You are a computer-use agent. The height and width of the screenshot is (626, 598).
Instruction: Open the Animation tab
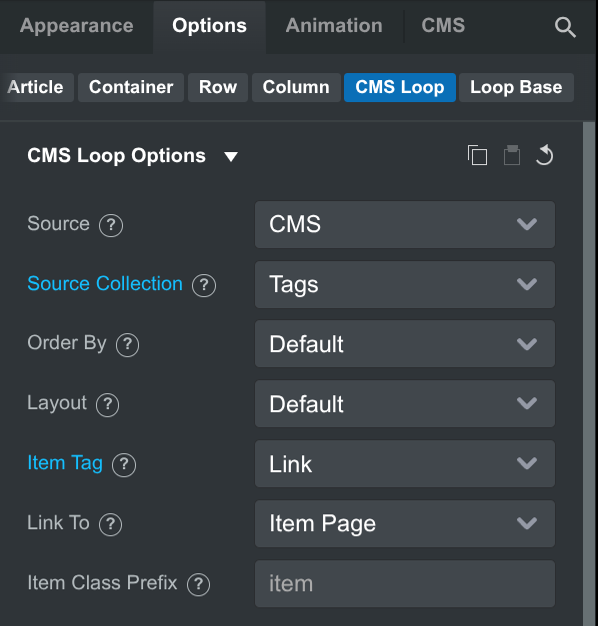[334, 26]
